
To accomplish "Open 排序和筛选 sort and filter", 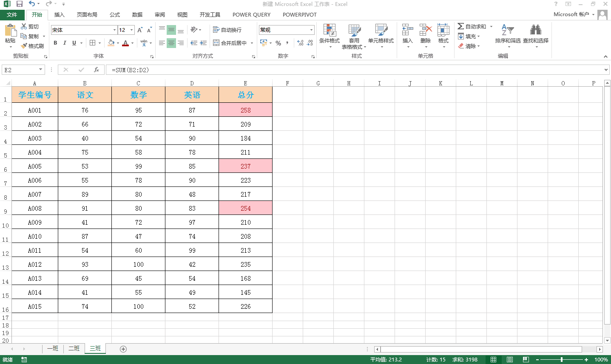I will click(x=508, y=36).
